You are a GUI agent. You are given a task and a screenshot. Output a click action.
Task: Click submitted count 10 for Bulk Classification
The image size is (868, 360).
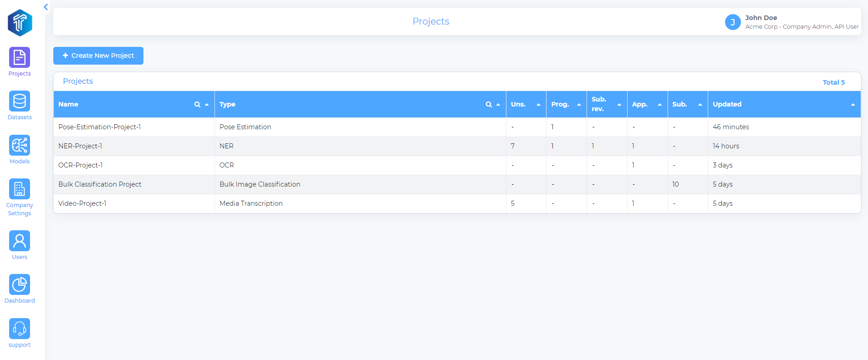675,184
